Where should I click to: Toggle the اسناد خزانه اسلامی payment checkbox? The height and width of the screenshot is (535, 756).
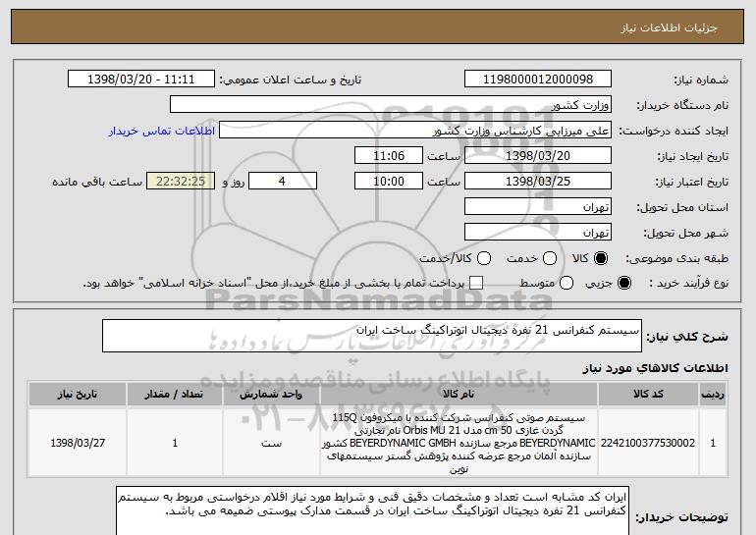pos(476,283)
